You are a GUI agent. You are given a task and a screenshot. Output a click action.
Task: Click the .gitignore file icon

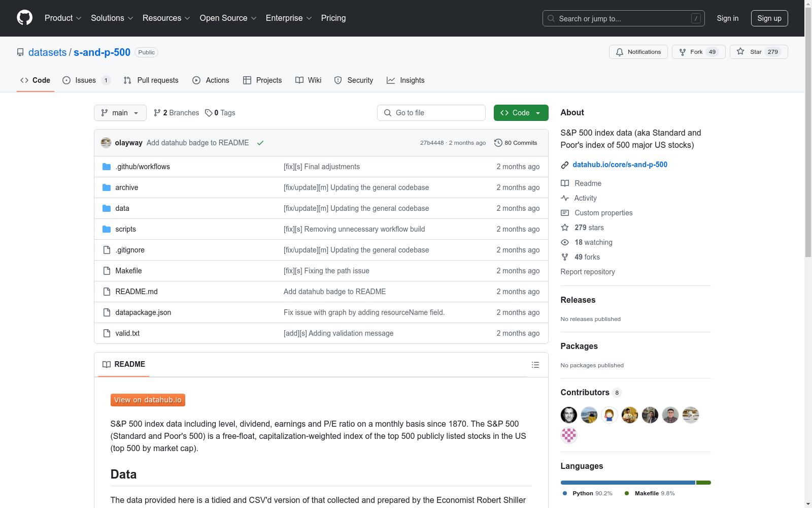[107, 250]
